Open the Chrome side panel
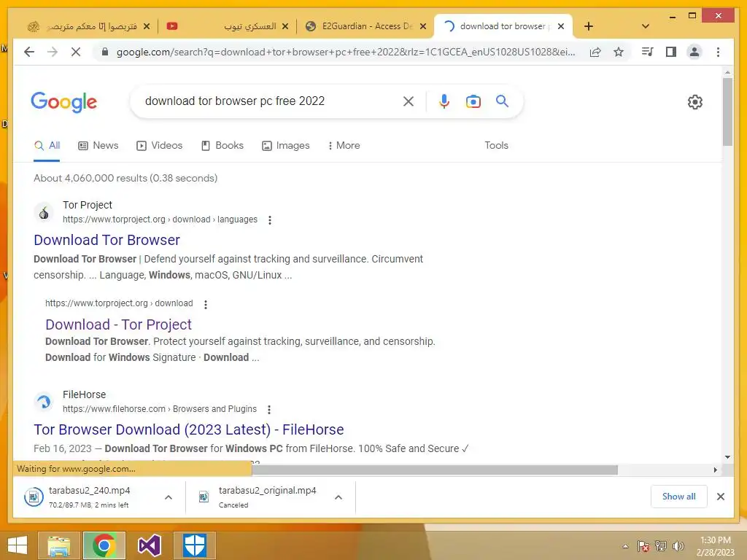This screenshot has height=560, width=747. [x=671, y=52]
